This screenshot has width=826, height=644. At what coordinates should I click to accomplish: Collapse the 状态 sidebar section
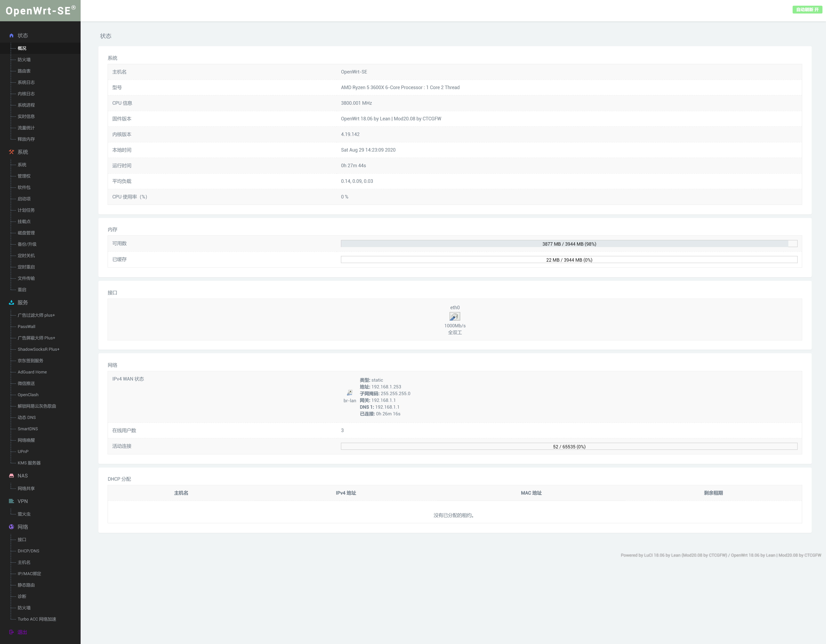[23, 36]
